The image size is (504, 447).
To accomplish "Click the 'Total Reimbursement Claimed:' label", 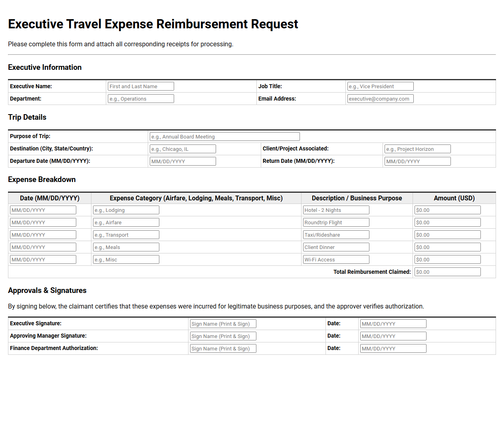I will pos(372,272).
